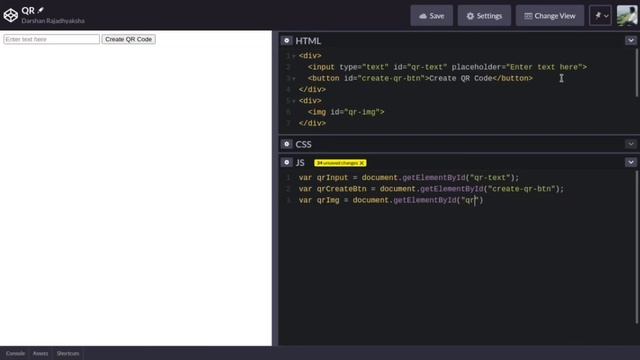This screenshot has height=360, width=640.
Task: Click the input tag line in HTML
Action: point(447,67)
